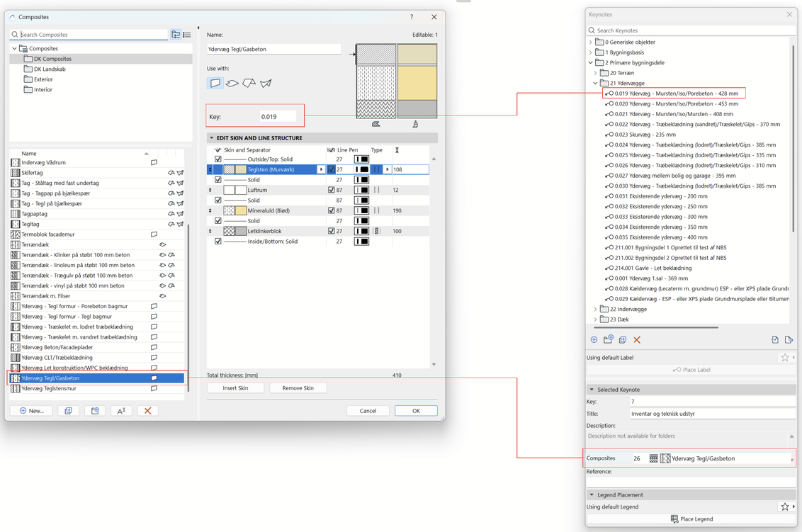The width and height of the screenshot is (802, 532).
Task: Open Teglsten skin type dropdown arrow
Action: tap(388, 169)
